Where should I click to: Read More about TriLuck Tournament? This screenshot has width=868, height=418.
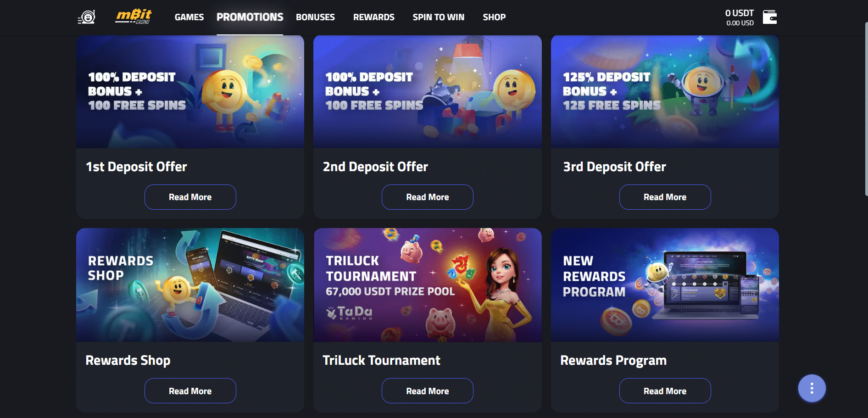(x=428, y=391)
